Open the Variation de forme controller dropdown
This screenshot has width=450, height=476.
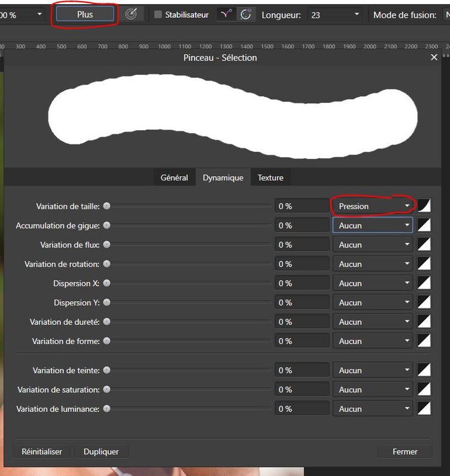point(373,341)
